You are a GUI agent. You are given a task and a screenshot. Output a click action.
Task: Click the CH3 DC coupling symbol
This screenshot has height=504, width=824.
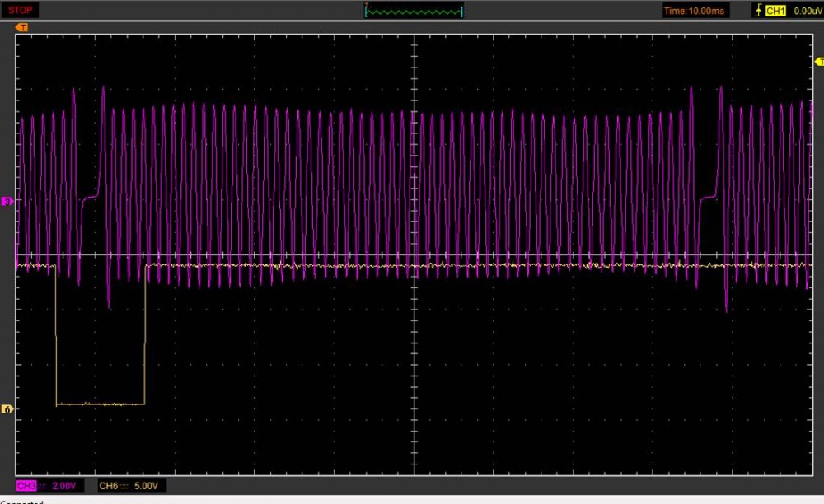[x=44, y=486]
